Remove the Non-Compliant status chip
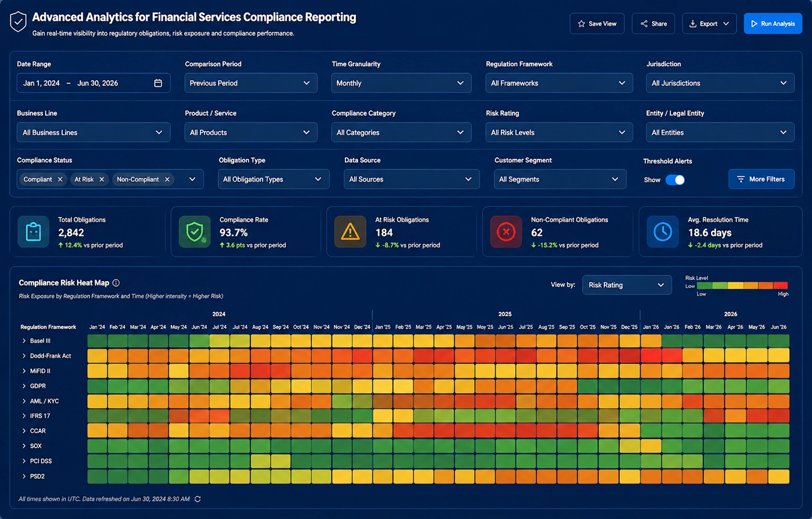Image resolution: width=812 pixels, height=519 pixels. (x=167, y=180)
